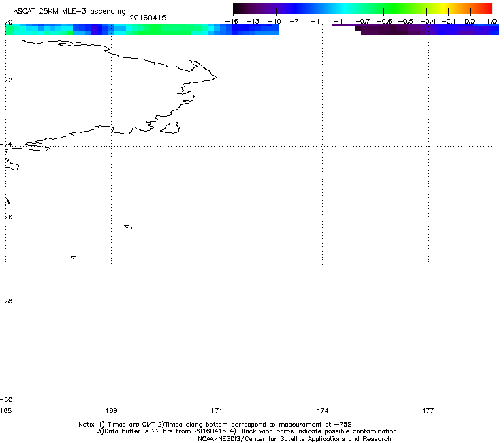The image size is (504, 443).
Task: Click the '-13' color scale label
Action: tap(253, 22)
